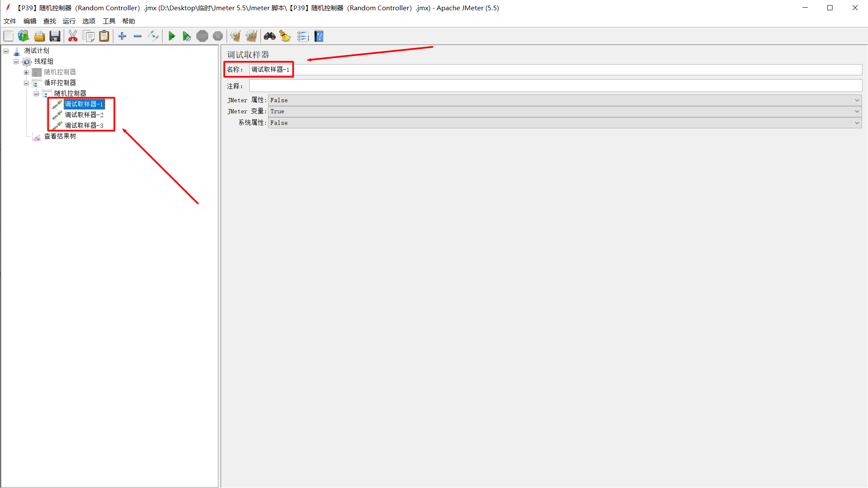Maximize the JMeter window
Viewport: 868px width, 488px height.
coord(830,8)
